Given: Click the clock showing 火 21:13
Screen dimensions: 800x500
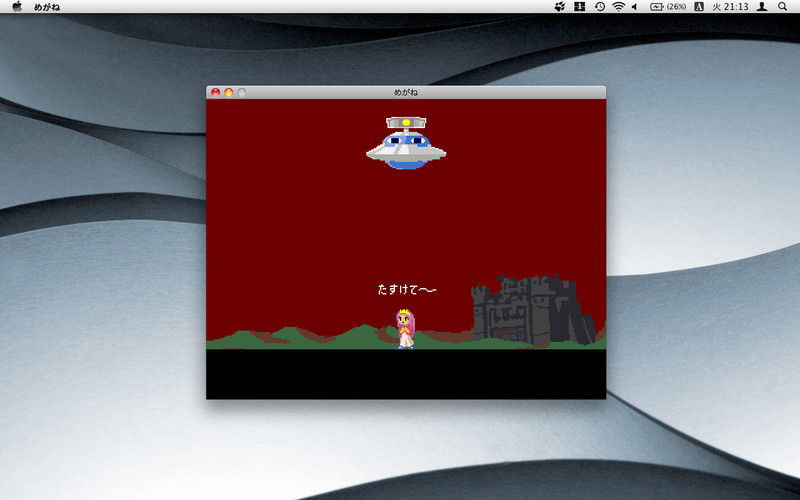Looking at the screenshot, I should coord(730,7).
